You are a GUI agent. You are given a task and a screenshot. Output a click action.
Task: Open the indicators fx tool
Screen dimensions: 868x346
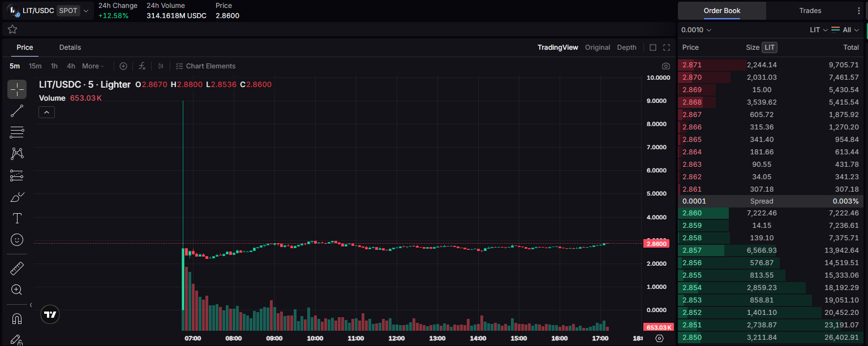click(x=142, y=66)
